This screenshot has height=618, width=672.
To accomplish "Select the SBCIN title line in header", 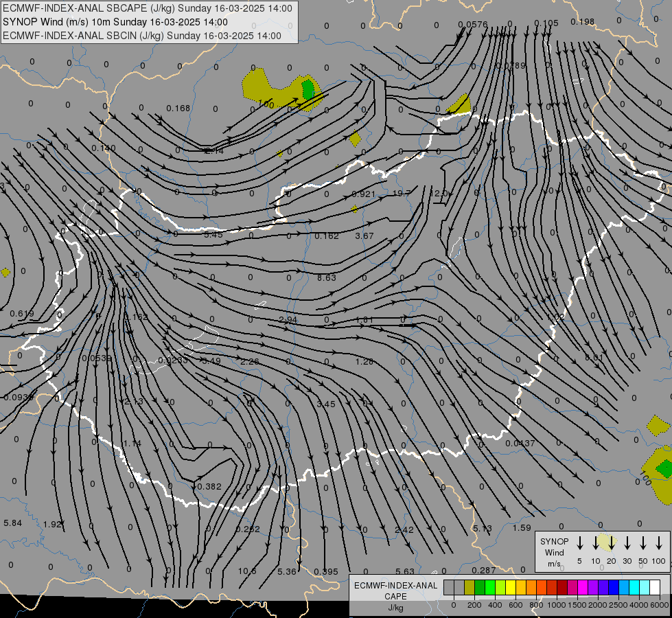I will pyautogui.click(x=142, y=36).
